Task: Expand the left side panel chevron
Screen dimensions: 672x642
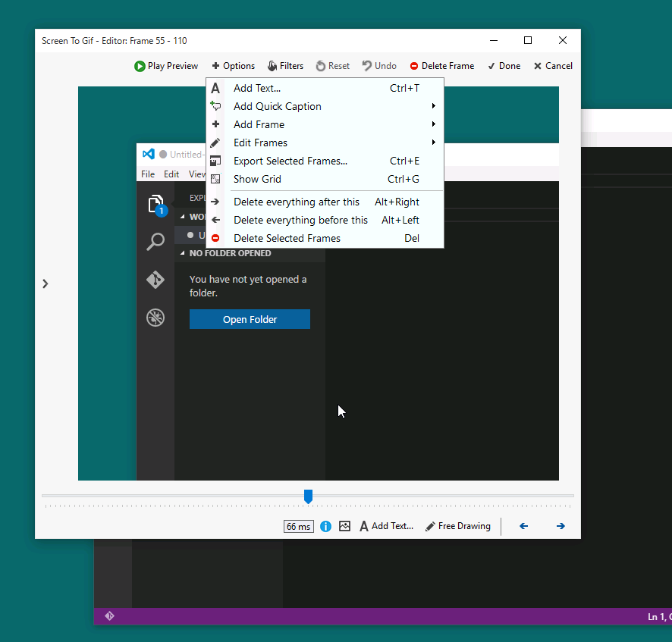Action: click(x=46, y=283)
